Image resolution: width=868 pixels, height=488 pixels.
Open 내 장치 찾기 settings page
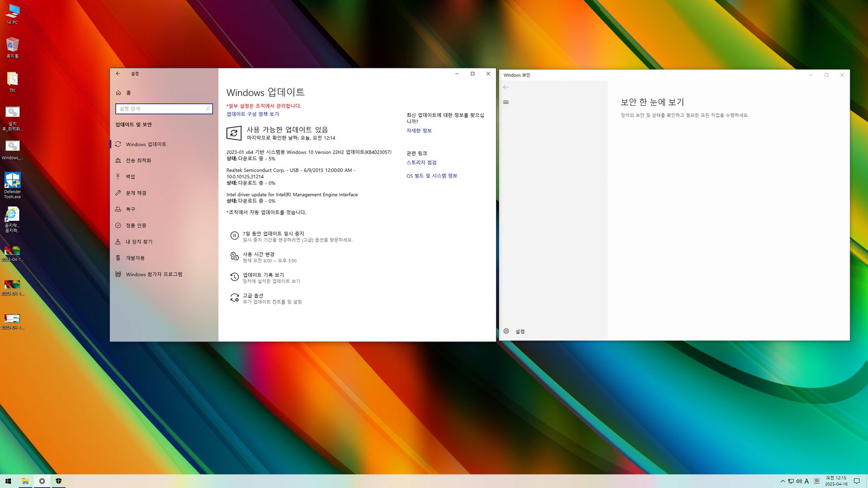tap(164, 241)
